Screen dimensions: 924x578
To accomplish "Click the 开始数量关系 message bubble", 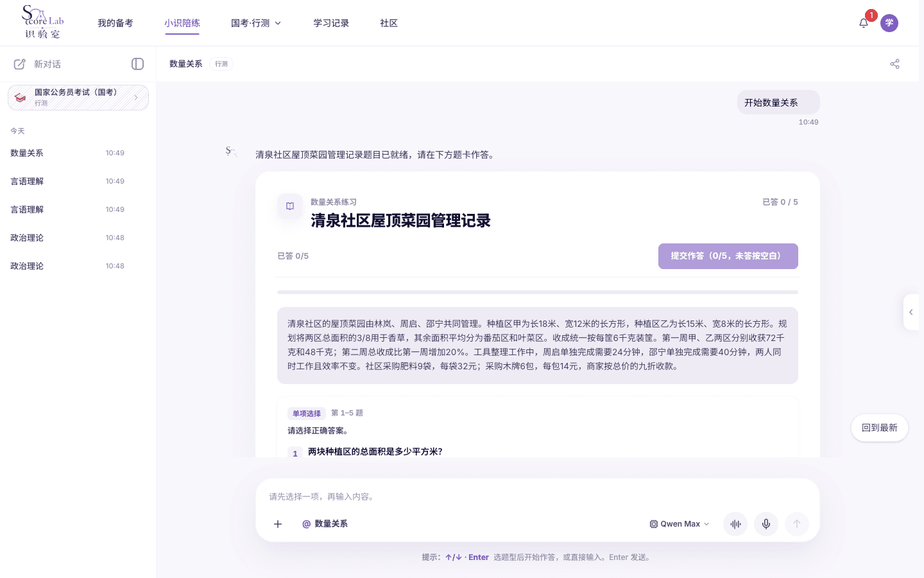I will [778, 103].
